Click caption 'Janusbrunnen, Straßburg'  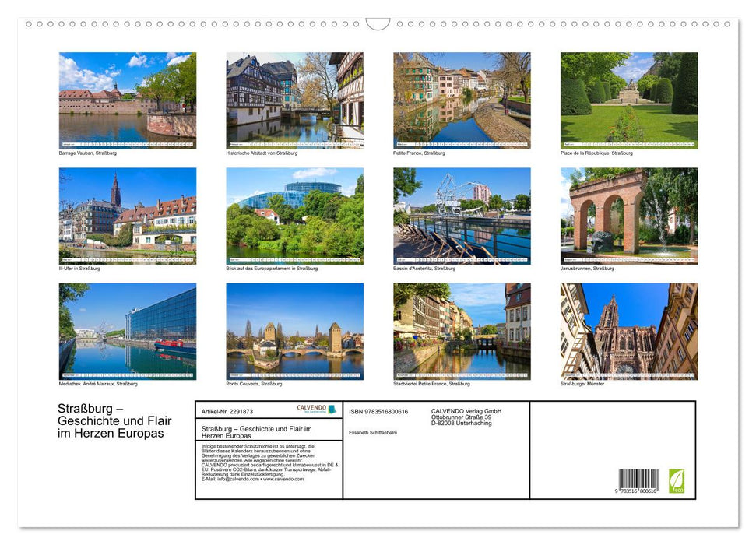click(587, 269)
